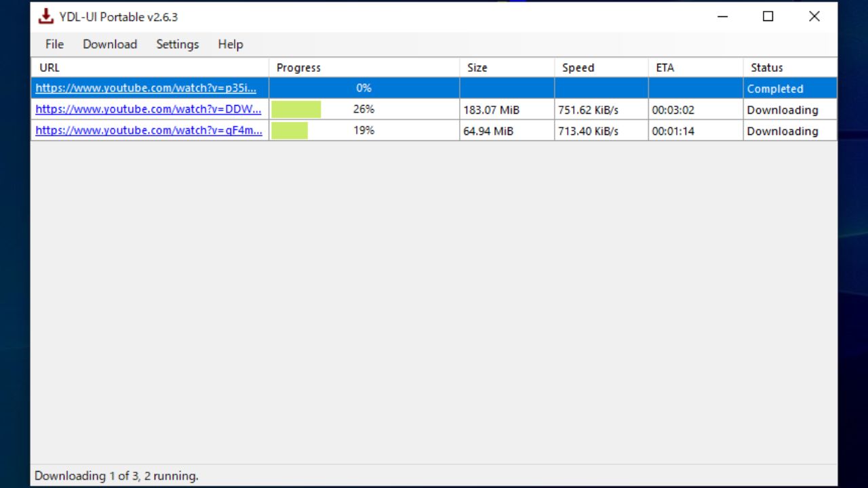Click the status bar text 'Downloading 1 of 3'
The width and height of the screenshot is (868, 488).
pos(116,476)
